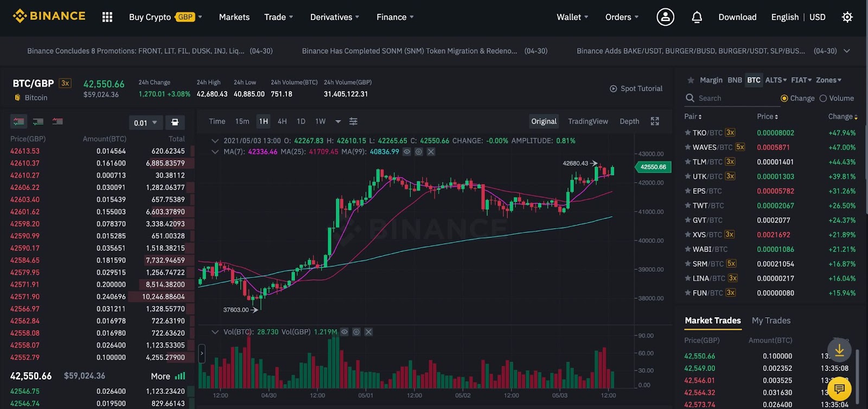Open the notifications bell
This screenshot has height=409, width=868.
point(697,17)
